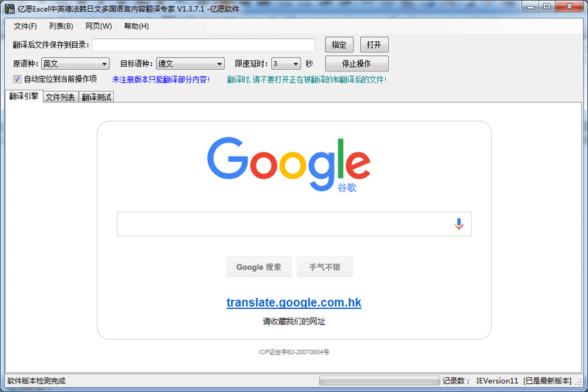The width and height of the screenshot is (588, 392).
Task: Click the Google search text box
Action: coord(294,224)
